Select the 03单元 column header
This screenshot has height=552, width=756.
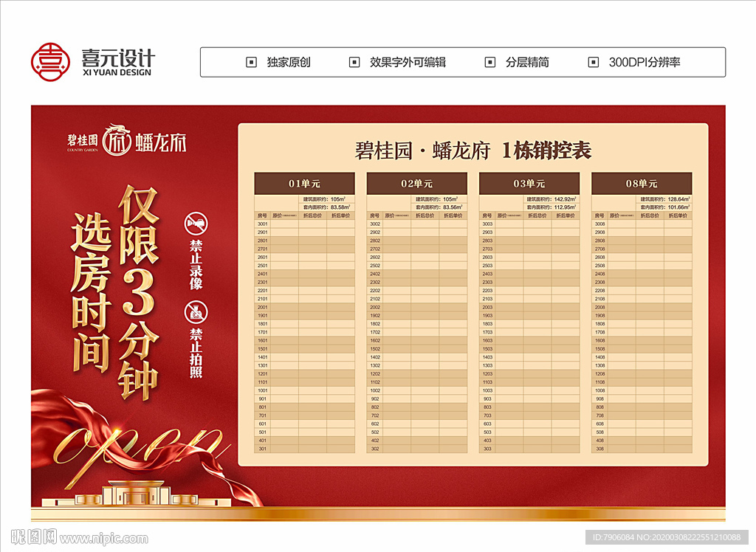click(x=529, y=184)
